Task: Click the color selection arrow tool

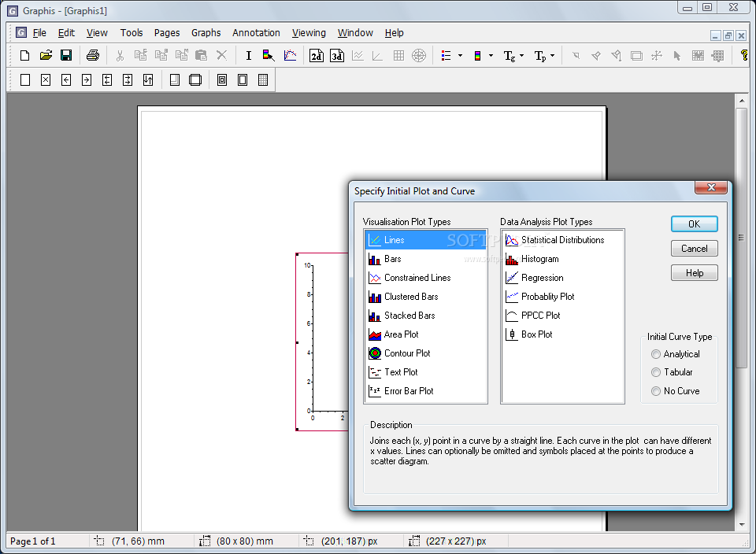Action: coord(269,56)
